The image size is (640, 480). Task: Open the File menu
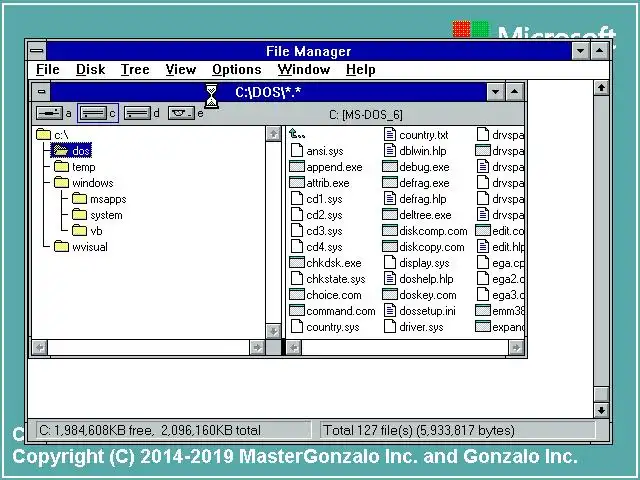[x=48, y=69]
